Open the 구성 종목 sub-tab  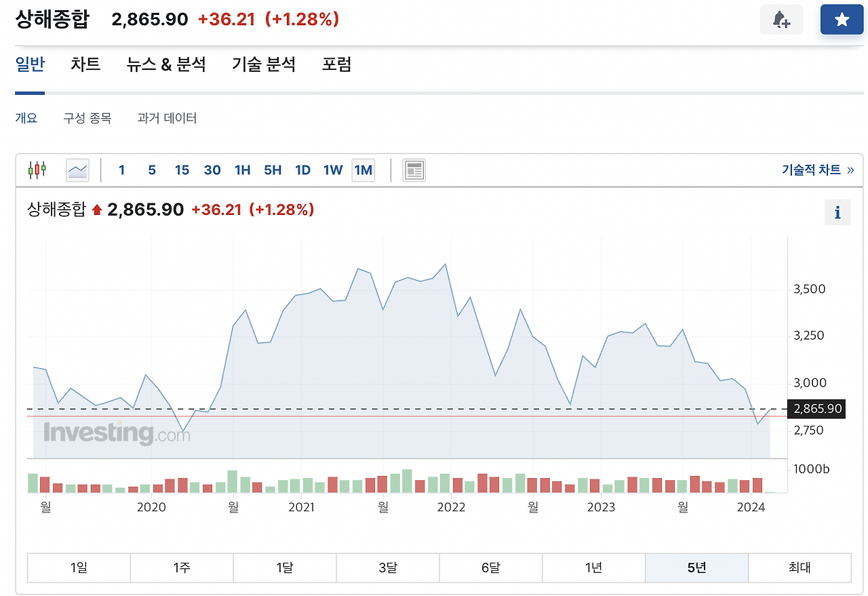[87, 118]
